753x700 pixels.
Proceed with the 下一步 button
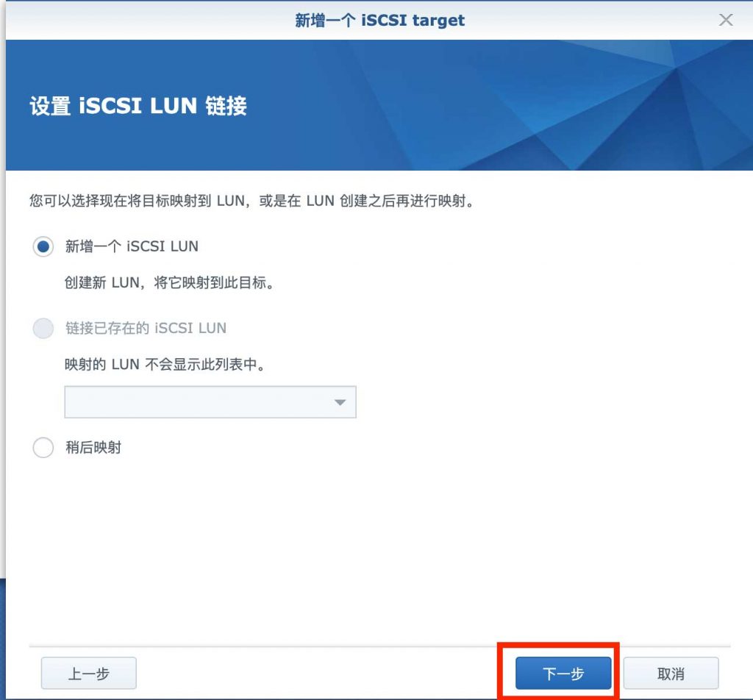[563, 674]
